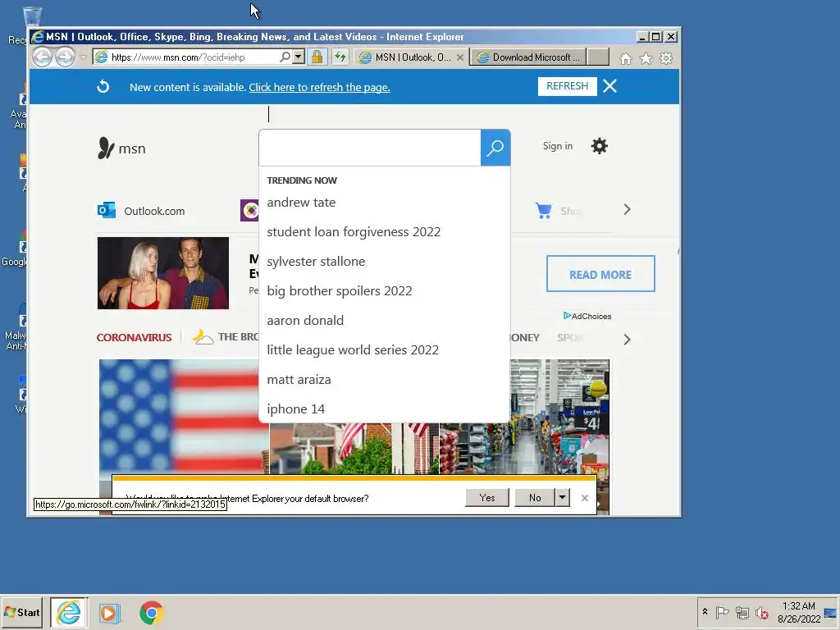The width and height of the screenshot is (840, 630).
Task: Select 'student loan forgiveness 2022' suggestion
Action: click(x=354, y=232)
